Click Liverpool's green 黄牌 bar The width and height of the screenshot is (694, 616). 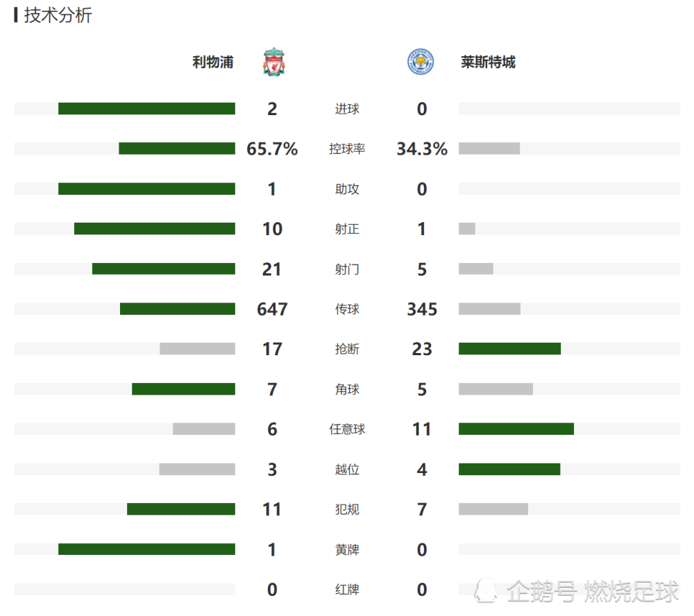click(x=147, y=549)
